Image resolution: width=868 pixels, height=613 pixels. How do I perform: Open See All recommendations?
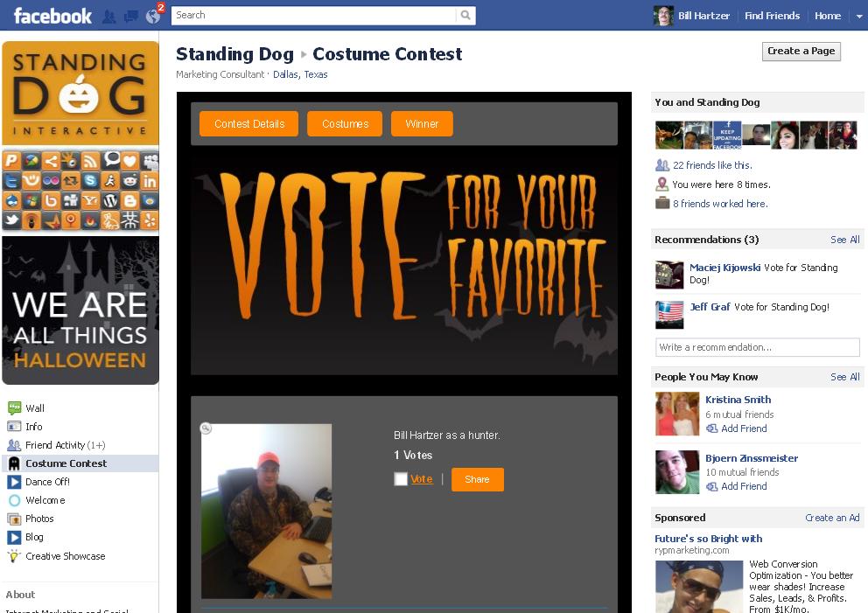point(844,240)
